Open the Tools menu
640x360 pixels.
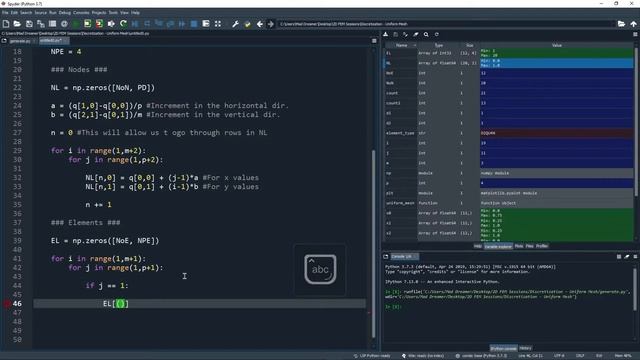pos(113,13)
